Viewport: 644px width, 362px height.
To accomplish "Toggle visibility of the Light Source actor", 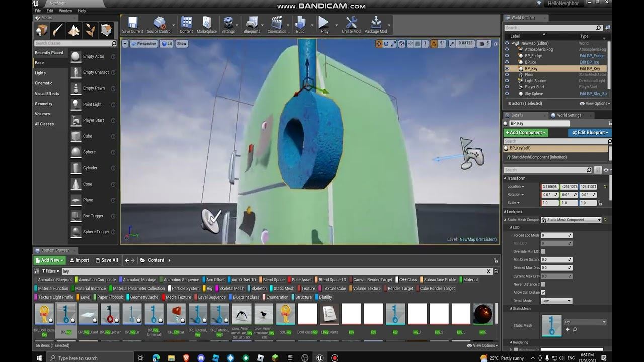I will (507, 81).
